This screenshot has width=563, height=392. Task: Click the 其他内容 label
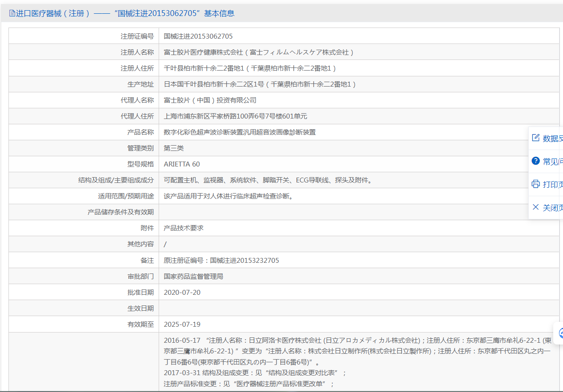pyautogui.click(x=141, y=244)
